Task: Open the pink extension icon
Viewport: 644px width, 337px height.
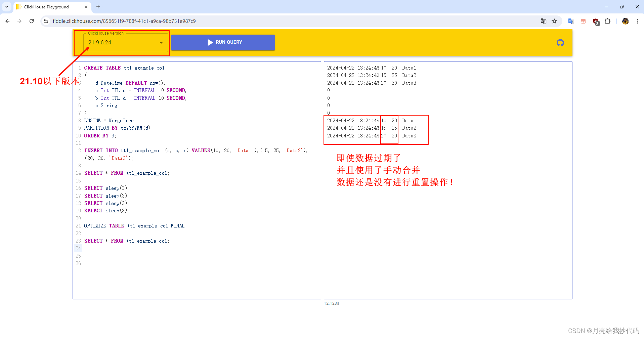Action: [583, 21]
